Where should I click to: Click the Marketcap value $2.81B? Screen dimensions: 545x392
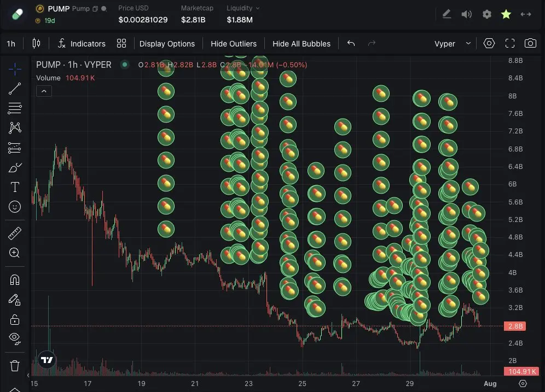[193, 20]
